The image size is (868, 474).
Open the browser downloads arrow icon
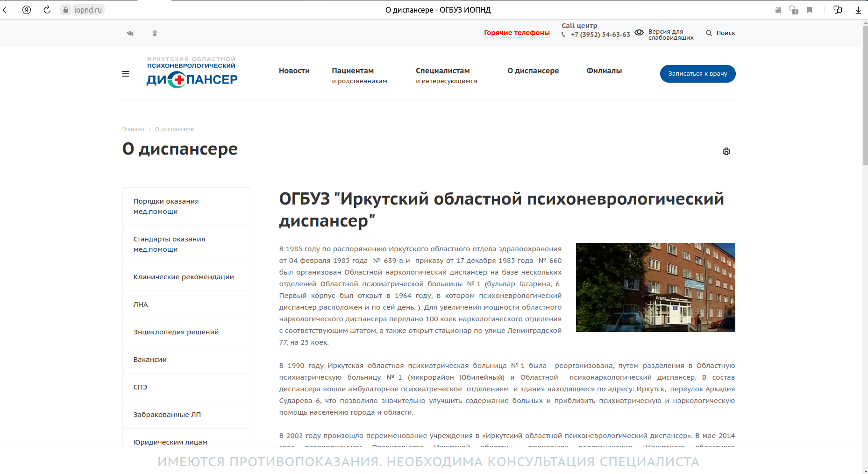click(858, 10)
